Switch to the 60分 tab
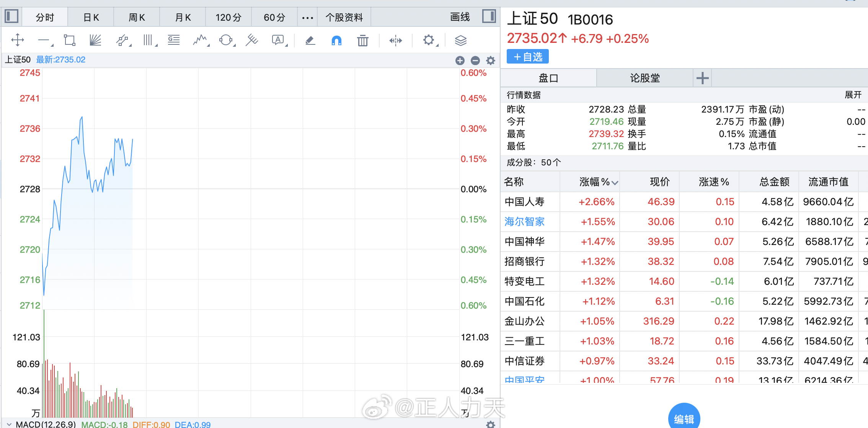This screenshot has width=868, height=428. [274, 17]
